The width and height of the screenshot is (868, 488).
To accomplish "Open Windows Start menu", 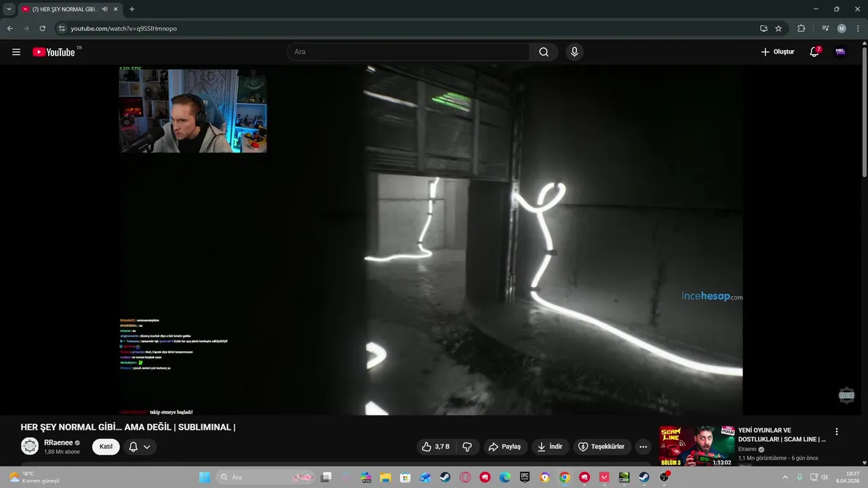I will (204, 477).
